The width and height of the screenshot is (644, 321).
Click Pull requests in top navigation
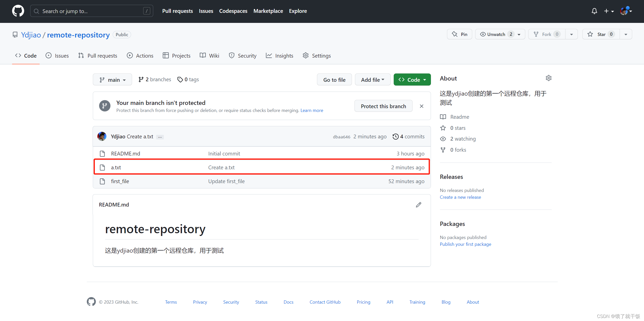[177, 11]
